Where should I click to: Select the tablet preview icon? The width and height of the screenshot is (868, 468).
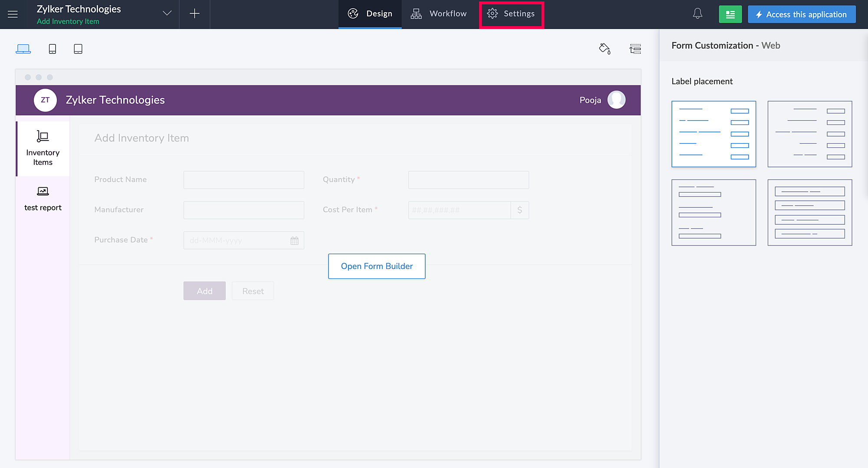78,49
